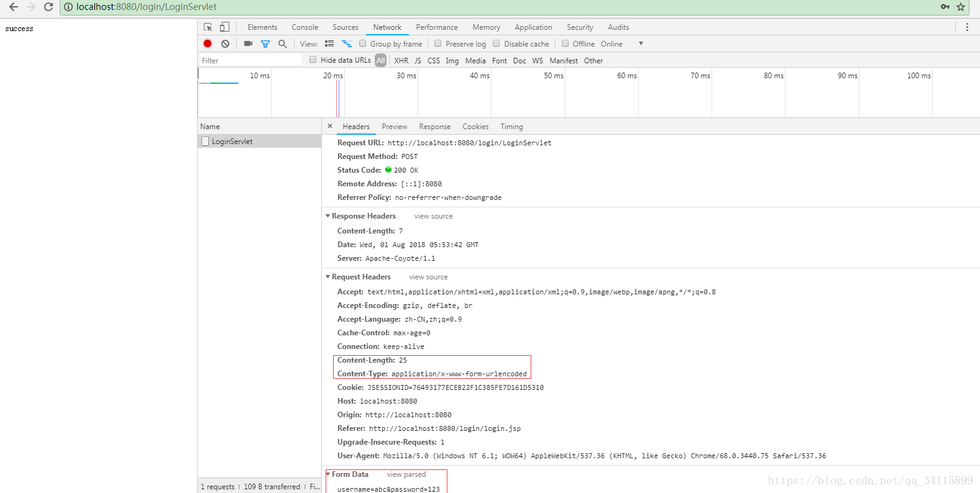Click the saved password key icon
980x493 pixels.
coord(945,7)
